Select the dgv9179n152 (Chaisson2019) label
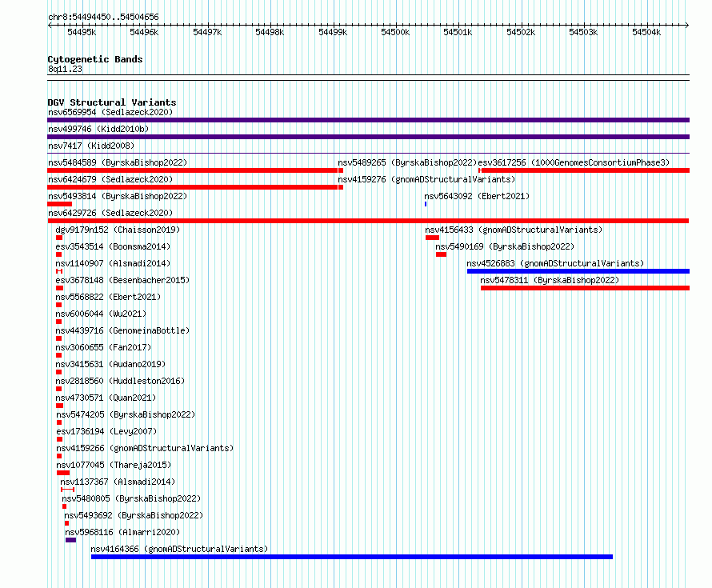Screen dimensions: 712x588 pos(118,230)
